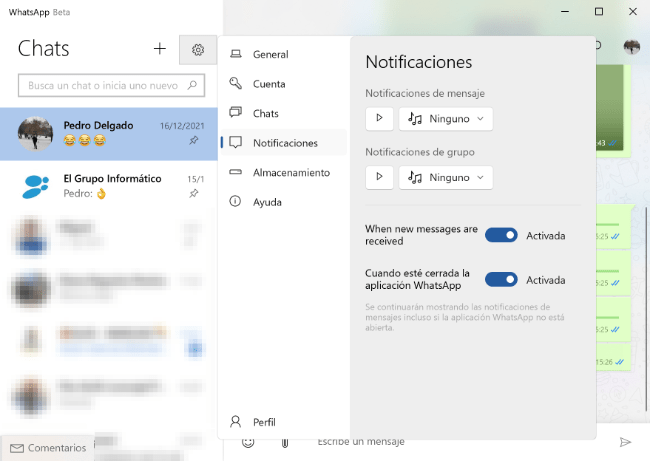Open message notification sound dropdown Ninguno
The width and height of the screenshot is (650, 461).
[446, 119]
